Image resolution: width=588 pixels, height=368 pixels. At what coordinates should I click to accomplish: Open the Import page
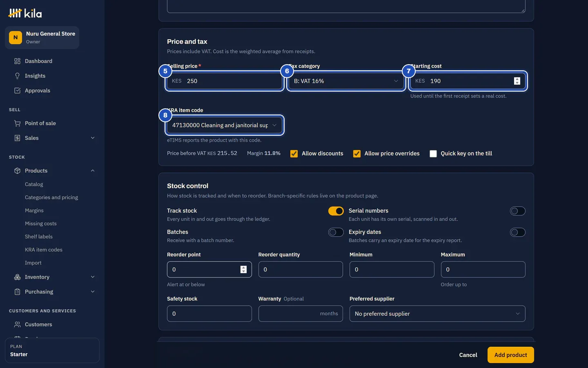(x=33, y=263)
